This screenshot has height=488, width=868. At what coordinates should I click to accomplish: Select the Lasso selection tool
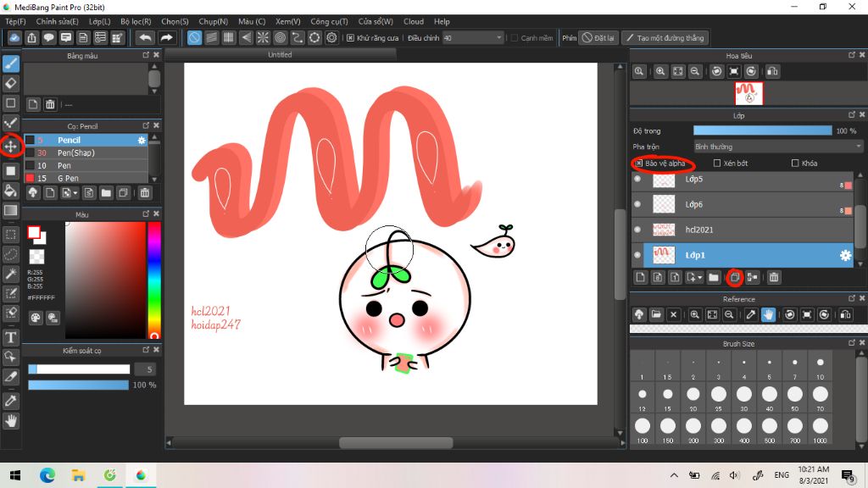[x=11, y=254]
